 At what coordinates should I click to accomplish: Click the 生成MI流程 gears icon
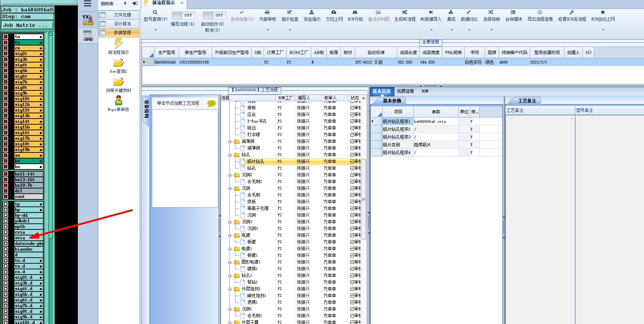tap(405, 12)
